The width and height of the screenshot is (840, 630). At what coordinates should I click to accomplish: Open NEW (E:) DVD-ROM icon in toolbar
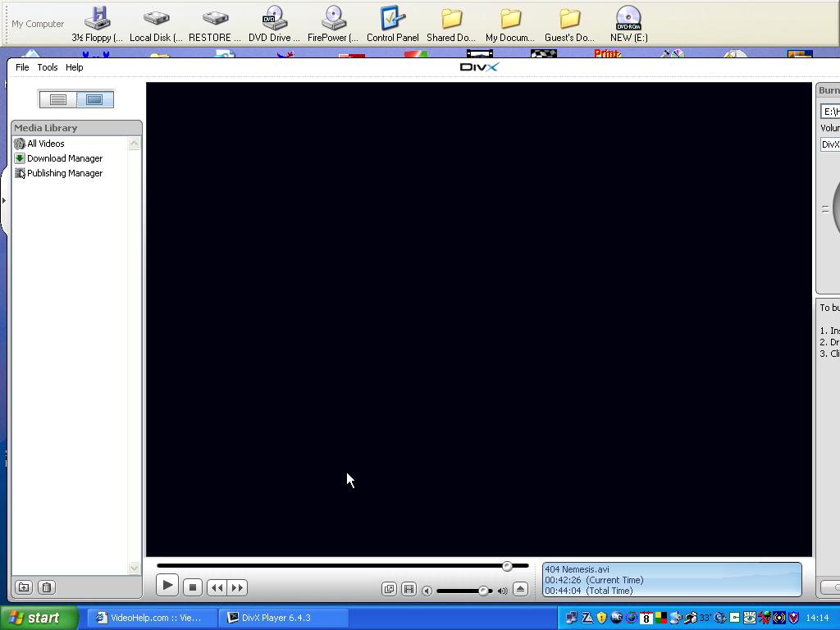pyautogui.click(x=629, y=24)
